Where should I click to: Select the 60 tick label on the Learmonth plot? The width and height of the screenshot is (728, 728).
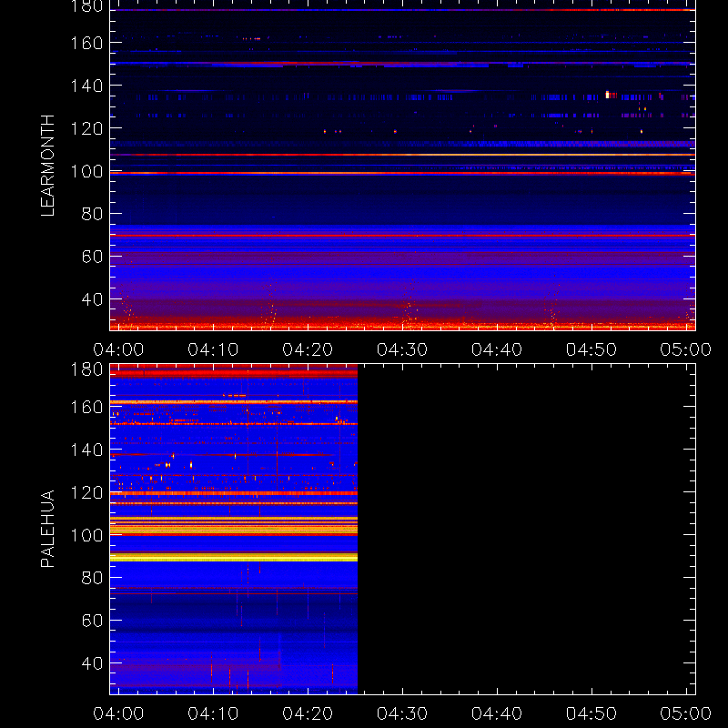(x=93, y=257)
